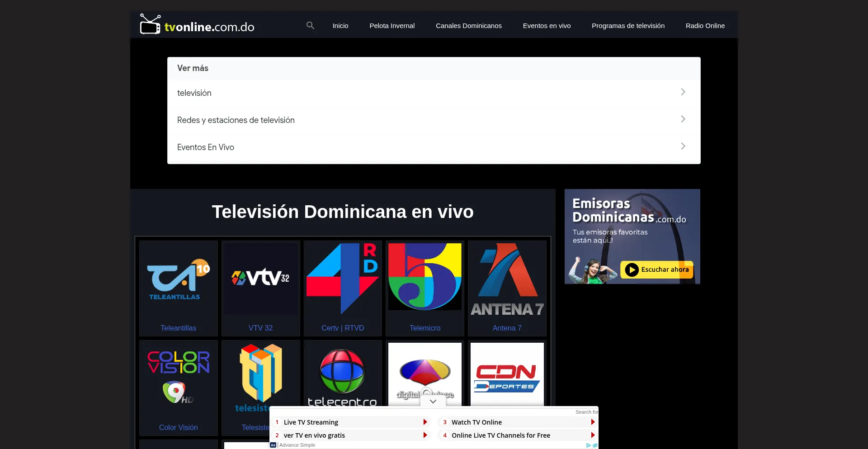Open Eventos En Vivo suggestion link
This screenshot has height=449, width=868.
pyautogui.click(x=205, y=147)
